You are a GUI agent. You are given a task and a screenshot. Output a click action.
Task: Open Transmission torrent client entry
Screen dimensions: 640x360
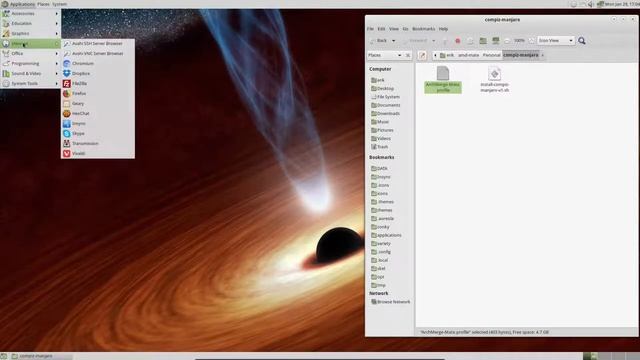click(98, 144)
